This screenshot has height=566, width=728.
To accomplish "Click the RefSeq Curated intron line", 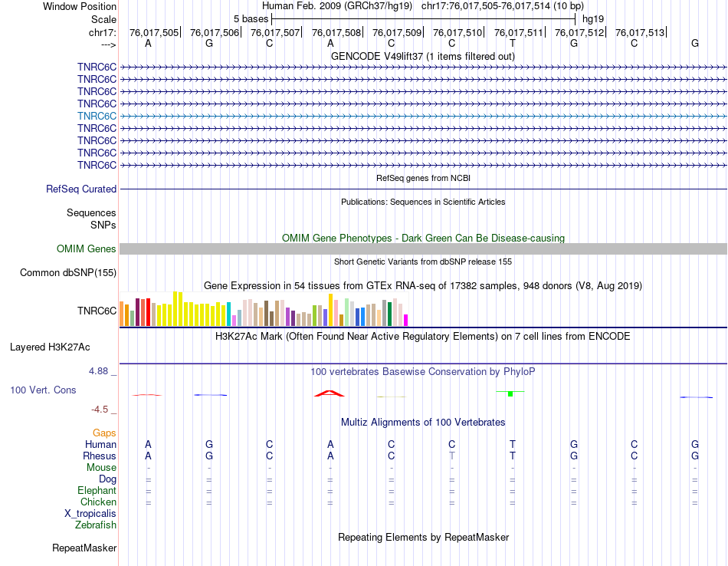I will tap(423, 189).
